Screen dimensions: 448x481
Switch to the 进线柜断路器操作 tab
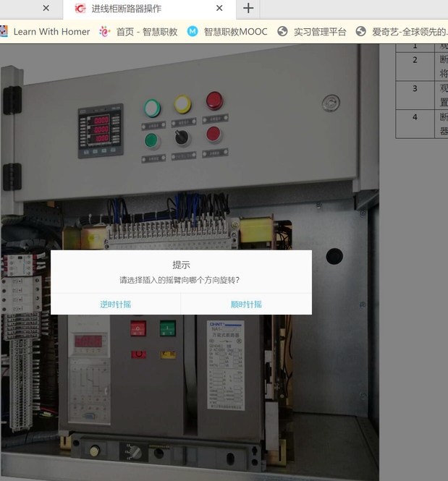pyautogui.click(x=145, y=9)
